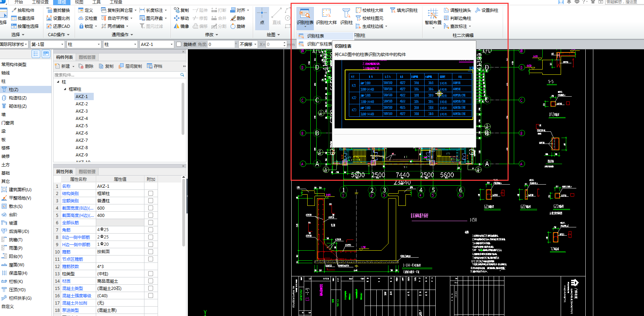Click 校核柱大样 in the ribbon
This screenshot has height=316, width=644.
coord(369,10)
